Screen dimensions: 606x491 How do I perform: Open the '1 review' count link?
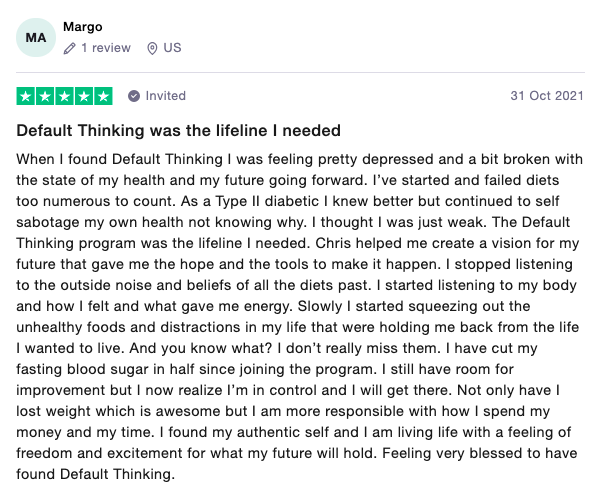(x=104, y=48)
